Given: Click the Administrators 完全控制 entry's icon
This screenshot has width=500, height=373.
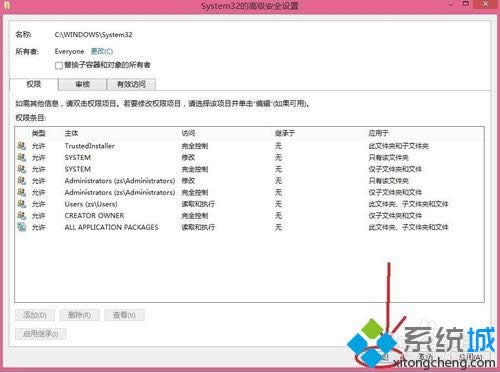Looking at the screenshot, I should tap(22, 192).
